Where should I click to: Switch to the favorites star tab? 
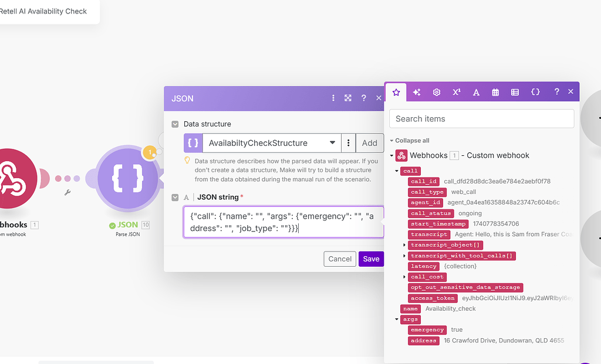(x=396, y=92)
